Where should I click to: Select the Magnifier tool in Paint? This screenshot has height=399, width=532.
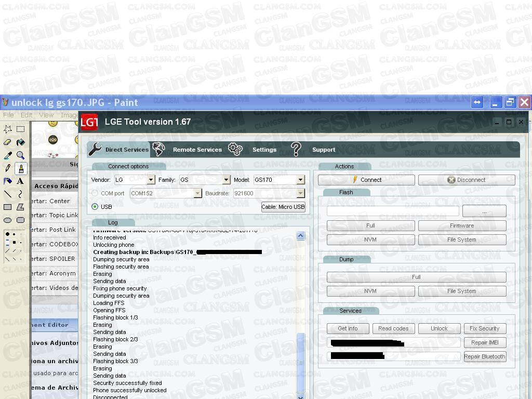[21, 155]
